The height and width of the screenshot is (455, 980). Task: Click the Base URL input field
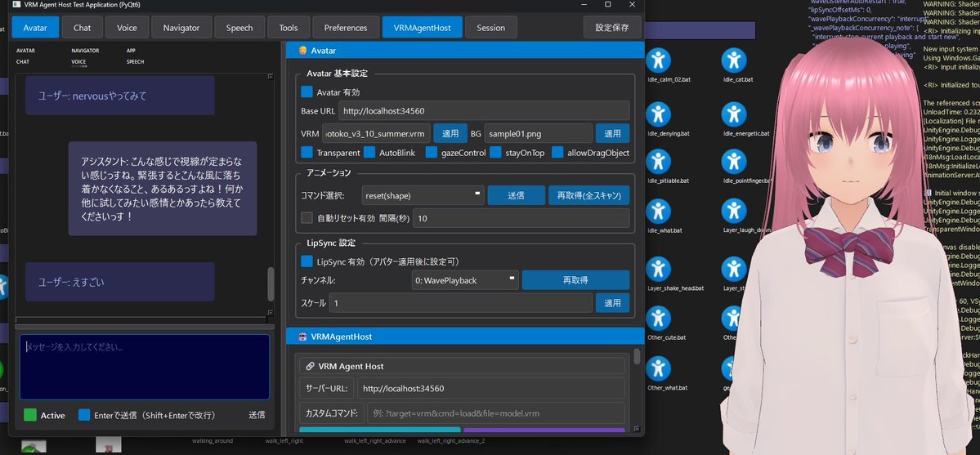coord(484,111)
